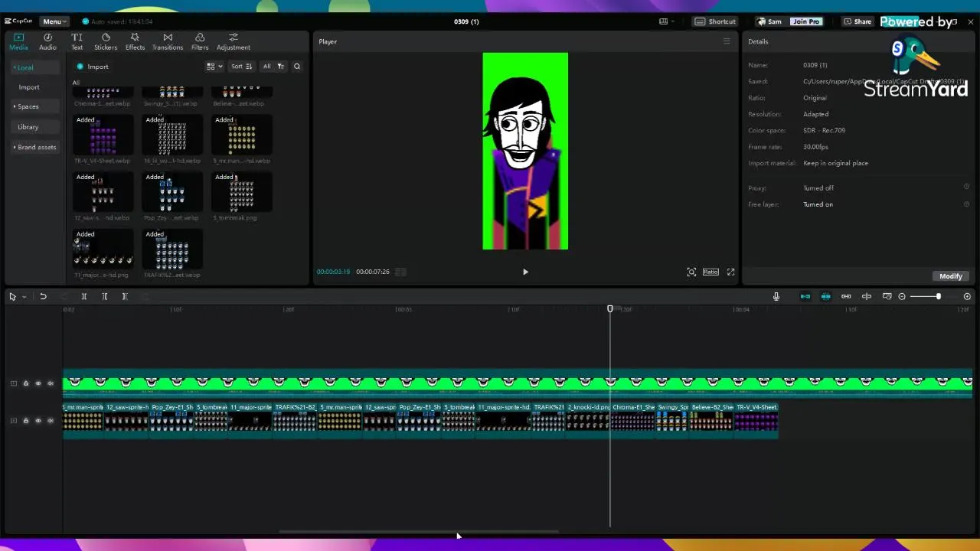Click the Import media button

[93, 67]
